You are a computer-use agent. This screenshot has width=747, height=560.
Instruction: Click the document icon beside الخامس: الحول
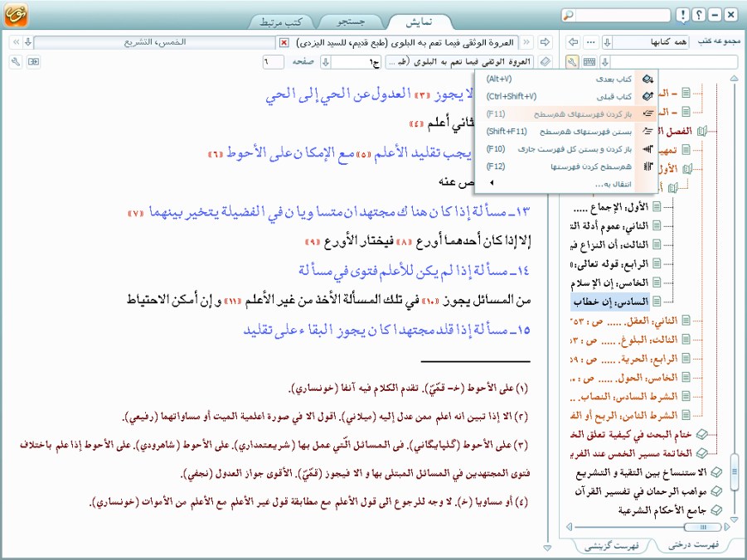point(686,377)
